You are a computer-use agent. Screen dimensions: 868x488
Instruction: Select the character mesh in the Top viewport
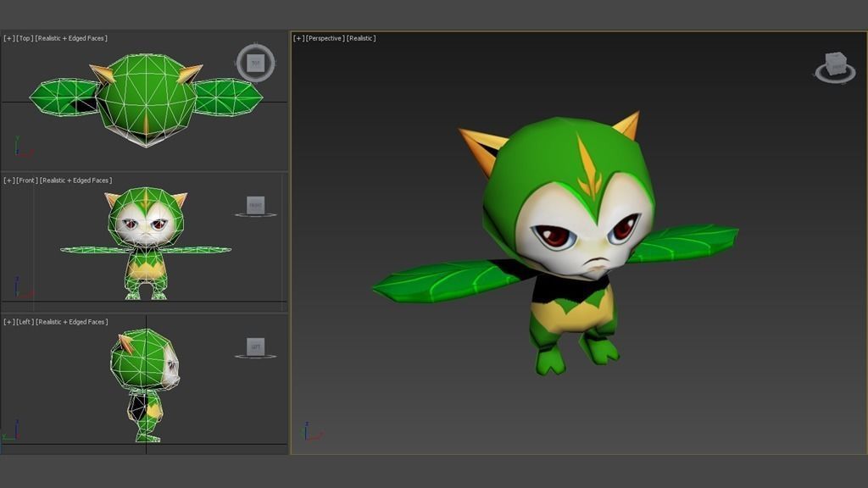point(146,100)
